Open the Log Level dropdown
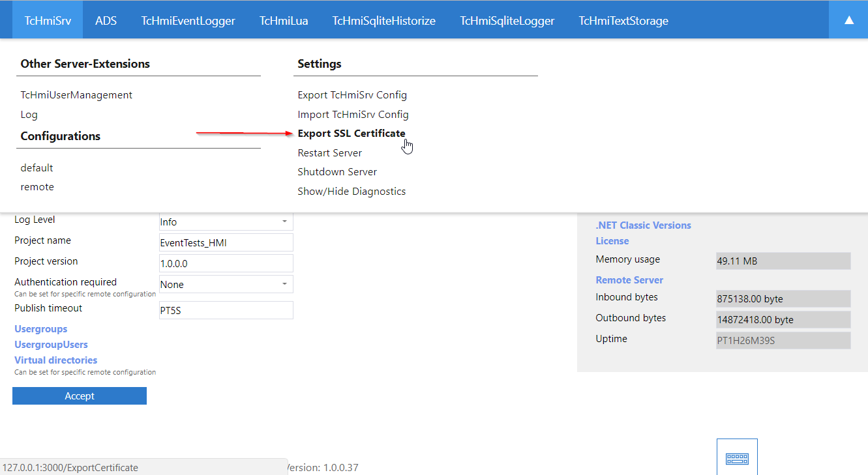868x475 pixels. pos(226,222)
